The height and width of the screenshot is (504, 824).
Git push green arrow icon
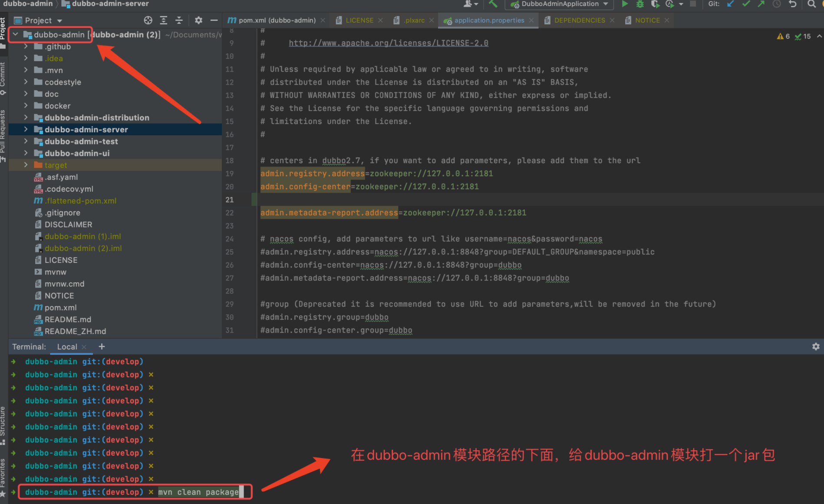pos(761,4)
